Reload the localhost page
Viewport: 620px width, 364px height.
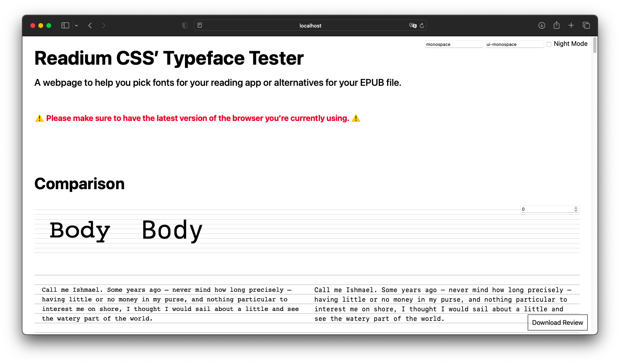point(422,26)
